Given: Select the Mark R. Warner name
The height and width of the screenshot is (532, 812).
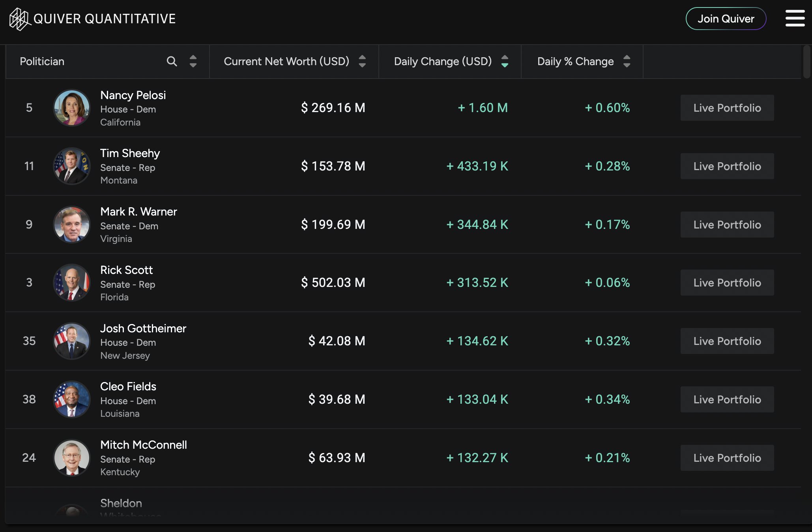Looking at the screenshot, I should click(138, 212).
